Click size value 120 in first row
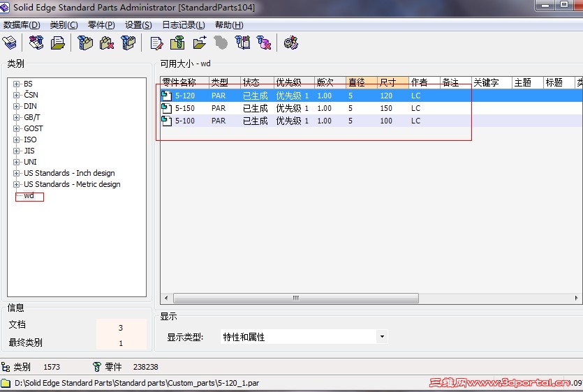 tap(386, 96)
